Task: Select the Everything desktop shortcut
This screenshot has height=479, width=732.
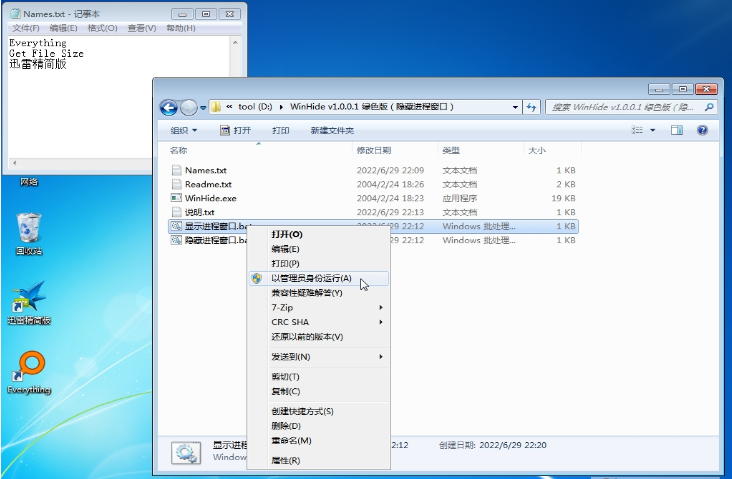Action: tap(29, 373)
